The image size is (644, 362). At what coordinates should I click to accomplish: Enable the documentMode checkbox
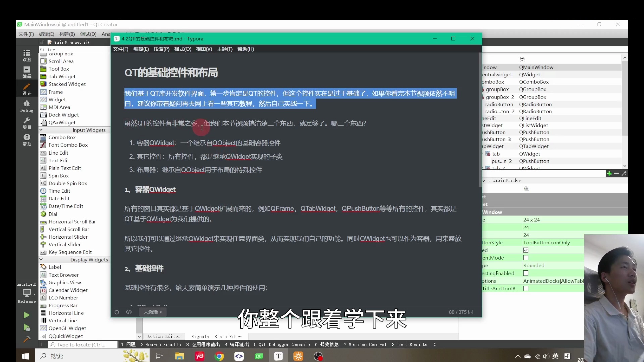point(526,258)
